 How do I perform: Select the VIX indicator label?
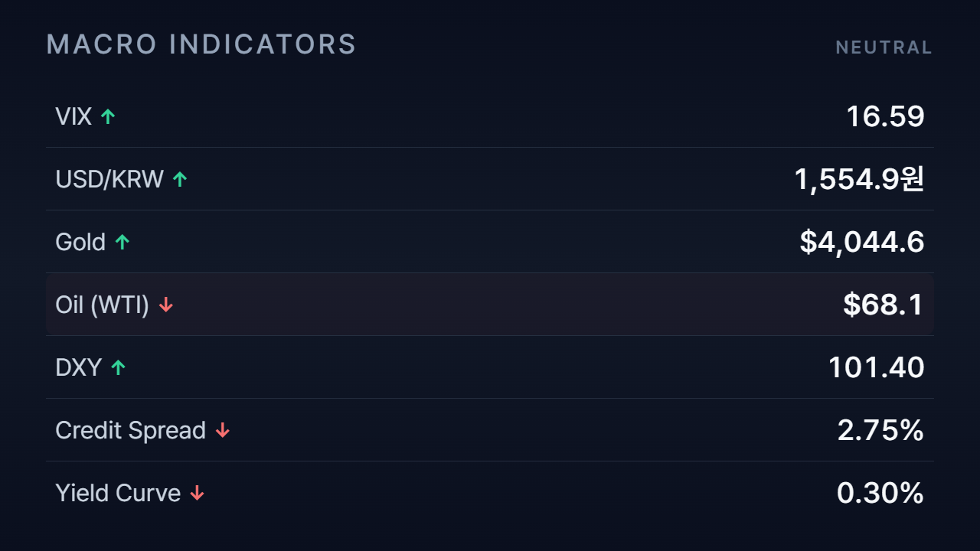pyautogui.click(x=73, y=116)
